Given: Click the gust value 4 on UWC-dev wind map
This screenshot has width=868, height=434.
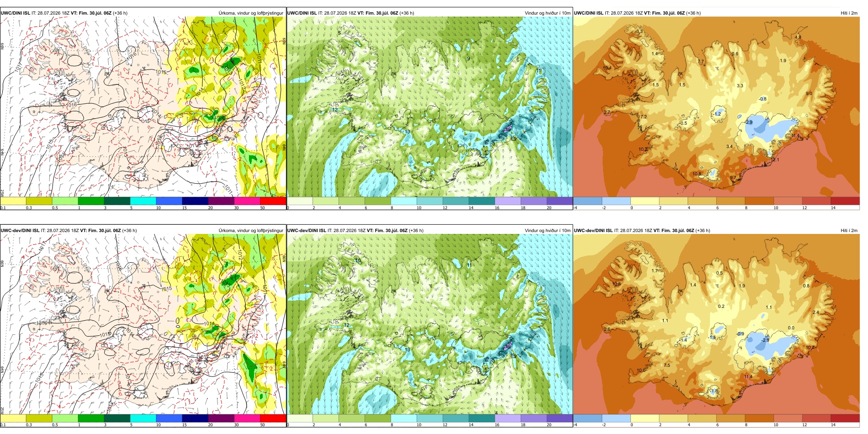Looking at the screenshot, I should pyautogui.click(x=496, y=413).
